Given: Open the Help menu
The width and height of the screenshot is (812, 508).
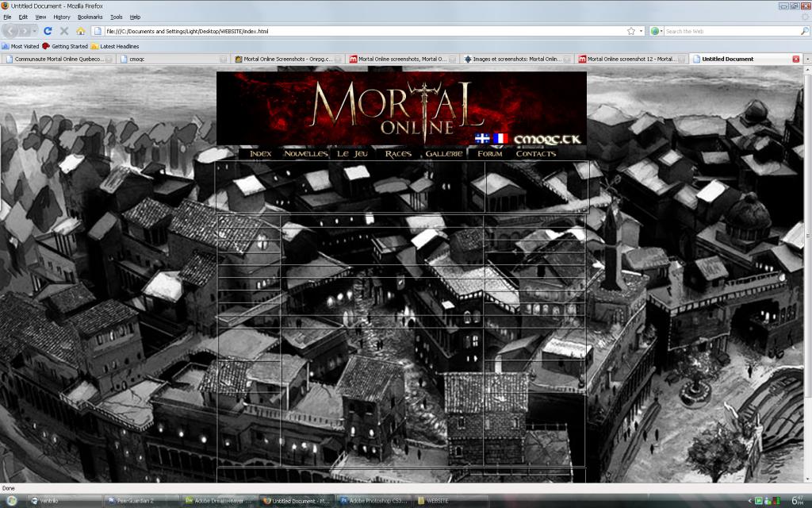Looking at the screenshot, I should click(x=135, y=17).
